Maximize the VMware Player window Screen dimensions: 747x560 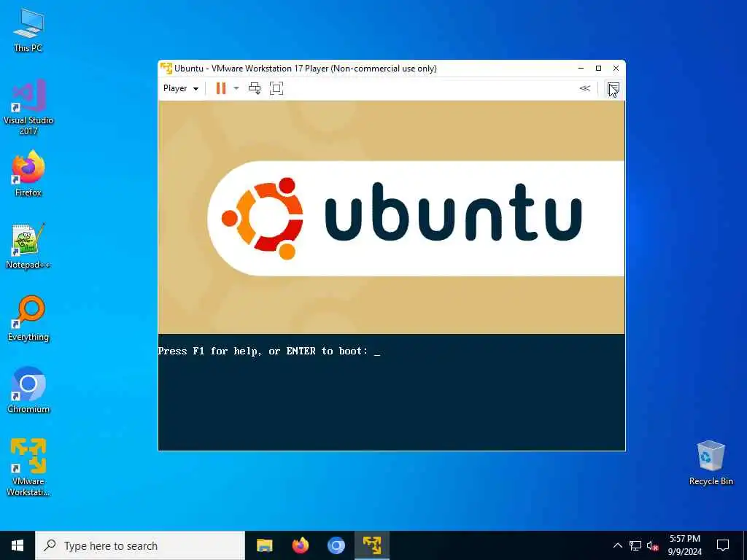[x=598, y=68]
